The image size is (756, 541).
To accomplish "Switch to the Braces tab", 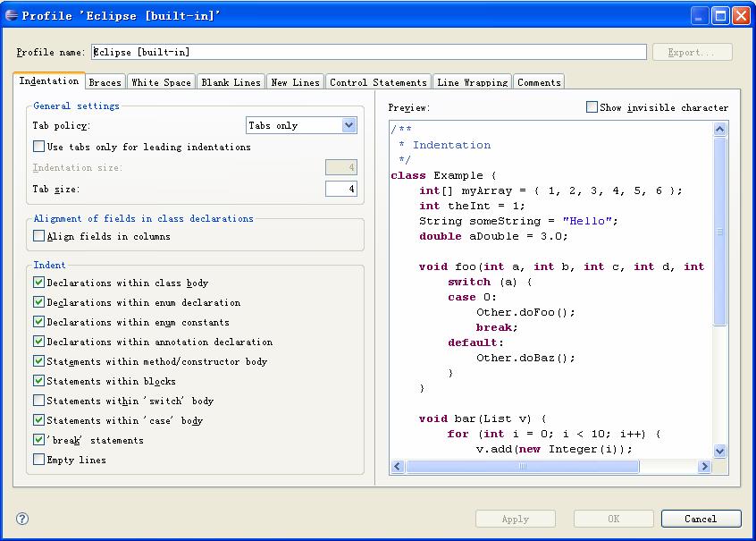I will tap(105, 82).
